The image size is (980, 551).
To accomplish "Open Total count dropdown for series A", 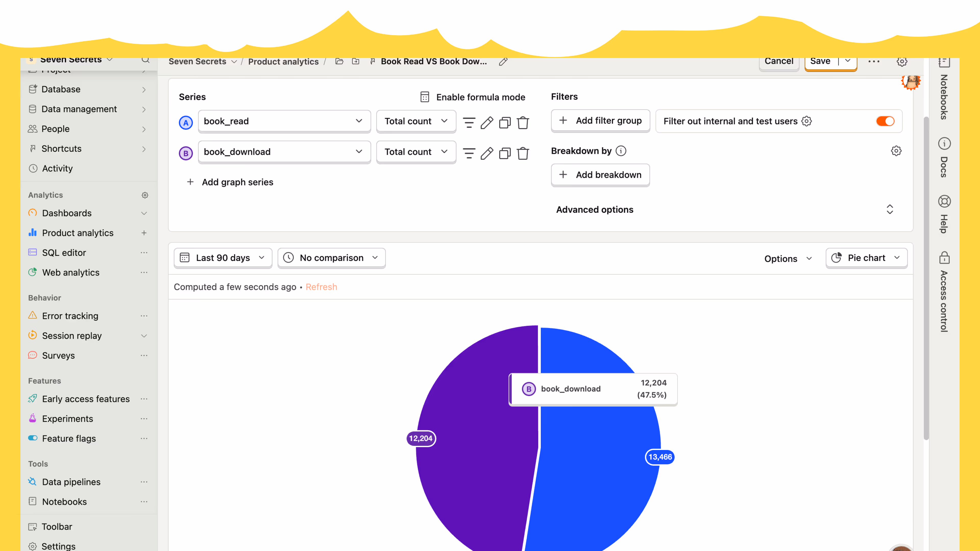I will (416, 121).
